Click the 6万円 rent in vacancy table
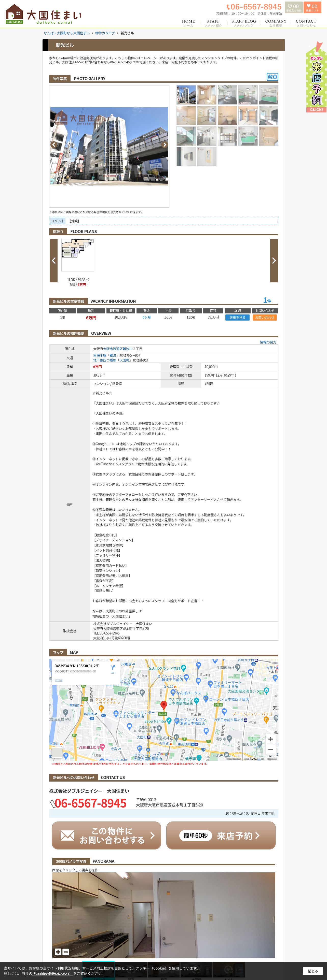The image size is (327, 980). tap(91, 317)
